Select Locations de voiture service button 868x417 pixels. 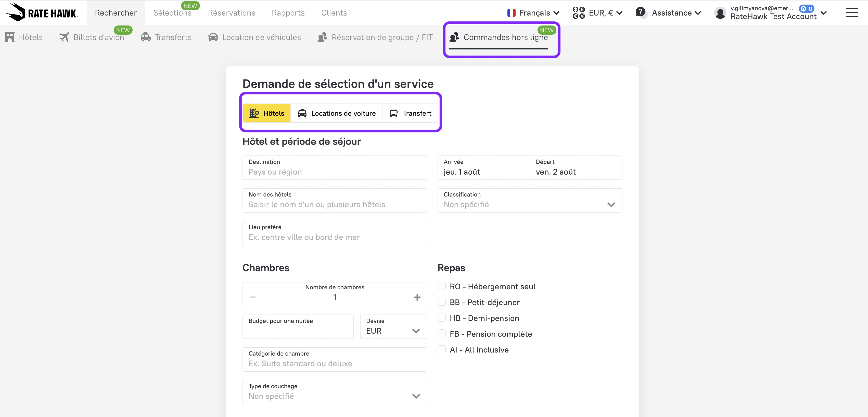click(x=336, y=113)
